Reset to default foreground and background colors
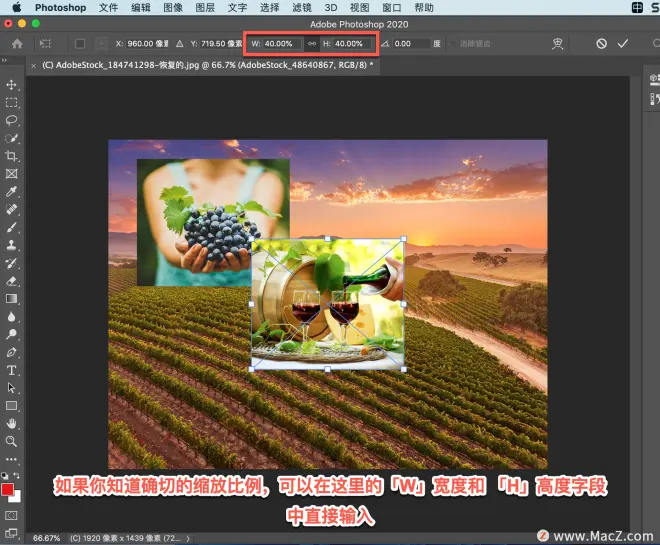The width and height of the screenshot is (660, 545). coord(4,476)
